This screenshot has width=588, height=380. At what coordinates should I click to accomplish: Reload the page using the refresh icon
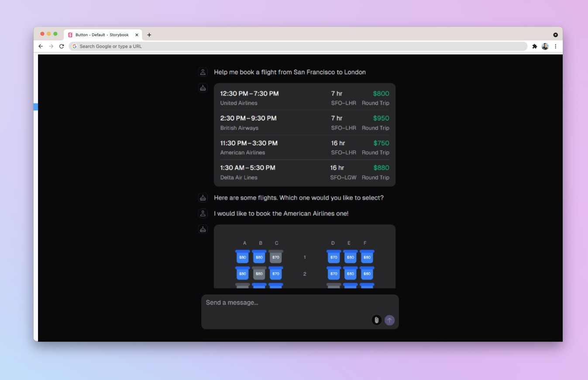click(x=62, y=46)
